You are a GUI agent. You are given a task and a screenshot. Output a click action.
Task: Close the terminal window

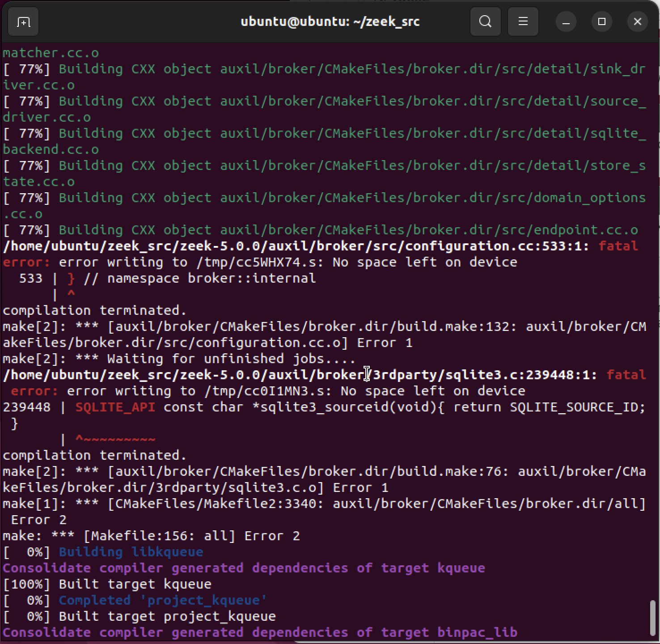pos(638,21)
